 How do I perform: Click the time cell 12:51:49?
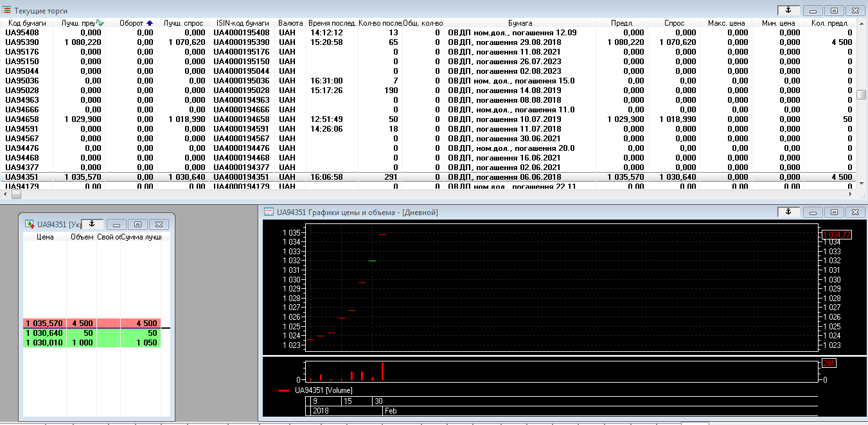point(326,119)
